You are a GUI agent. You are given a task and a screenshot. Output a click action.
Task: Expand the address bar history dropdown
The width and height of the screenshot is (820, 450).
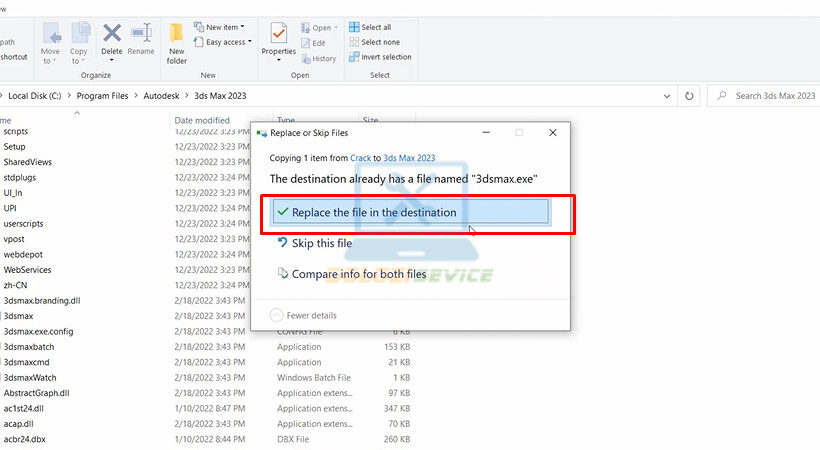[667, 96]
